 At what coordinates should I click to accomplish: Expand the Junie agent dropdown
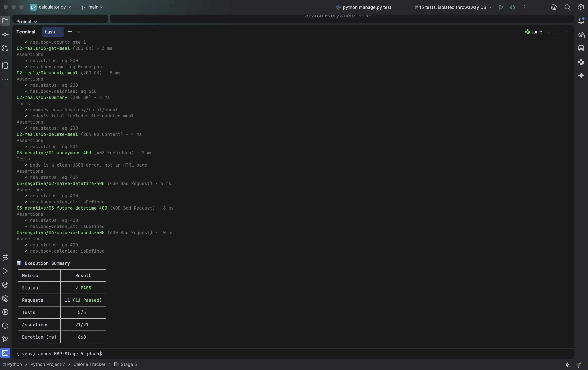tap(549, 32)
